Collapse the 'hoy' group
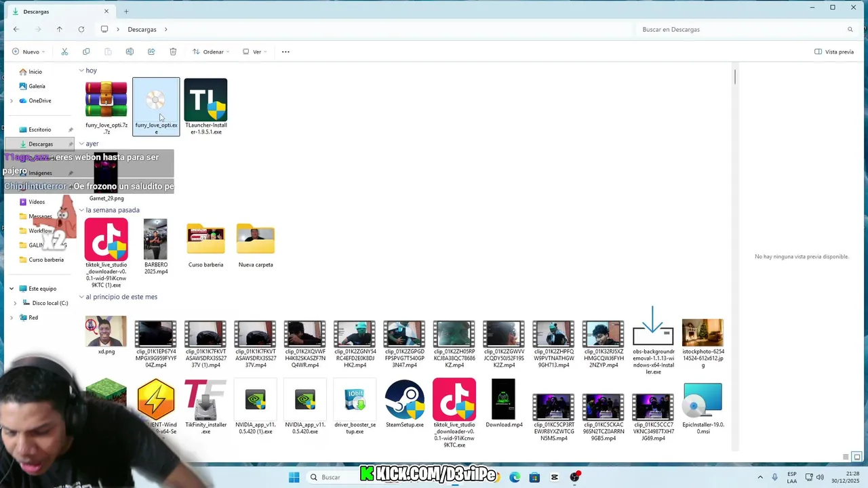Screen dimensions: 868x488 pos(81,70)
